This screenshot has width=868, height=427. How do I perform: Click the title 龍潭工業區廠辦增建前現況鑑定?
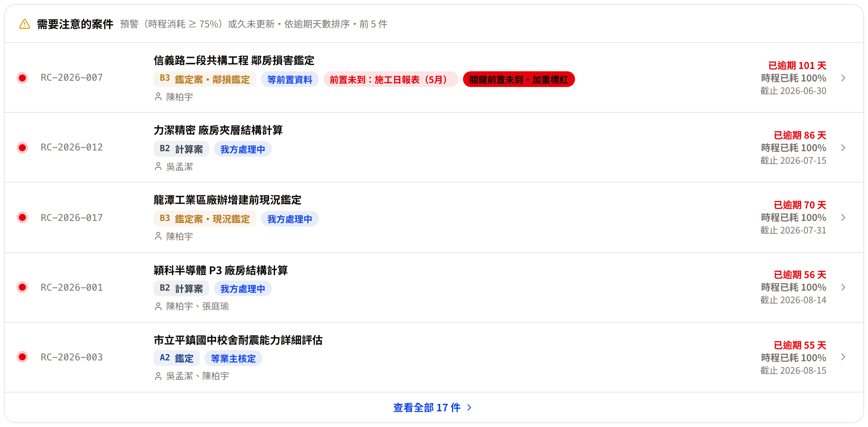coord(228,200)
